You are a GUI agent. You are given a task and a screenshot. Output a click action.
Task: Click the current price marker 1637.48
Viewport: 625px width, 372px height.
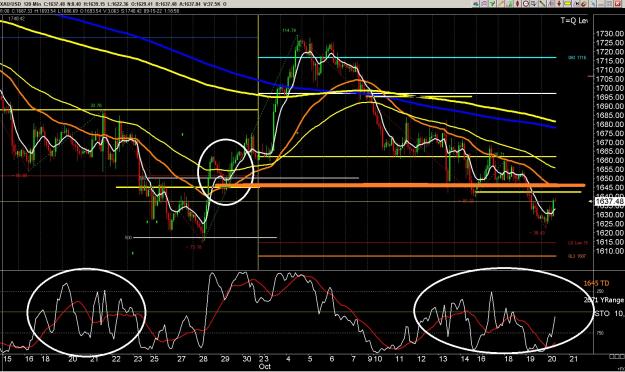[609, 202]
